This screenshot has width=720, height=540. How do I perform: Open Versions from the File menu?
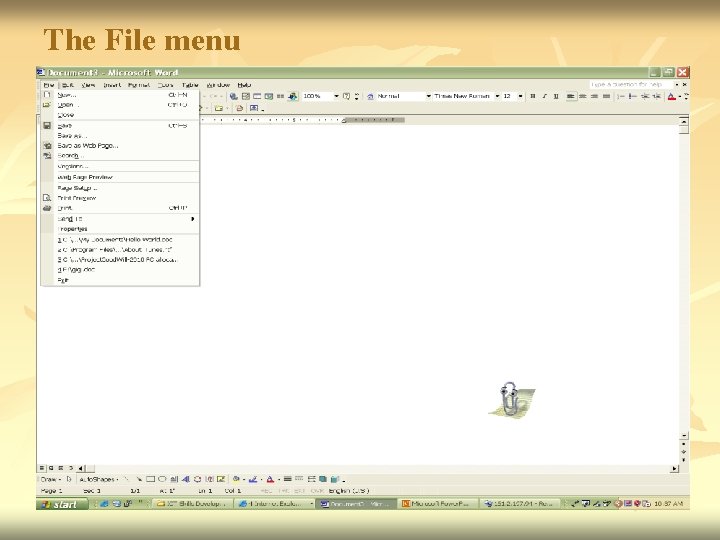pyautogui.click(x=120, y=166)
